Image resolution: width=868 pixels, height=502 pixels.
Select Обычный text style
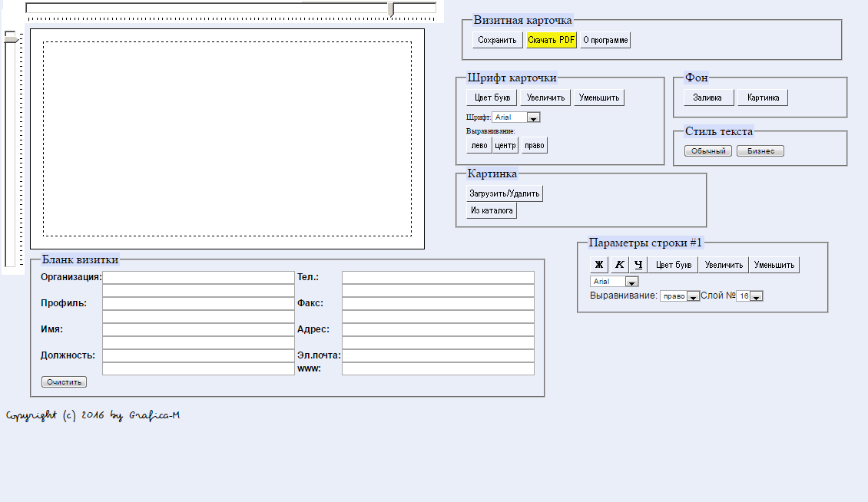708,151
